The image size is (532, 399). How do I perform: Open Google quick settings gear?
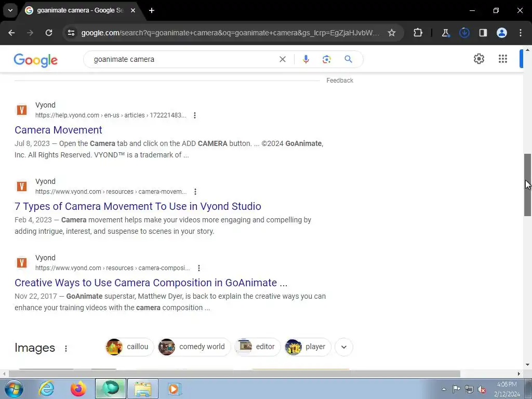[478, 59]
